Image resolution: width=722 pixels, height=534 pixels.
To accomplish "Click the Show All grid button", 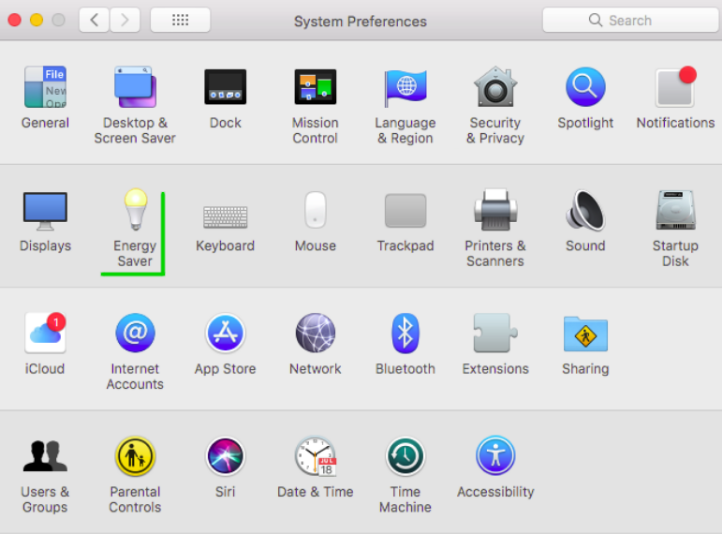I will [180, 20].
